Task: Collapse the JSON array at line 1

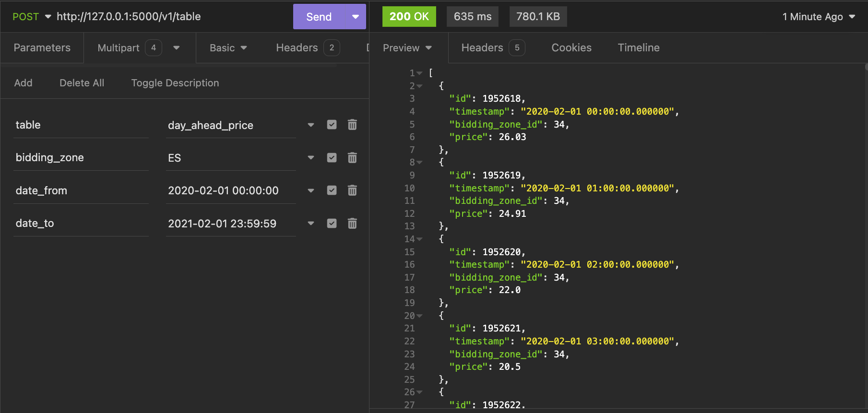Action: pyautogui.click(x=419, y=73)
